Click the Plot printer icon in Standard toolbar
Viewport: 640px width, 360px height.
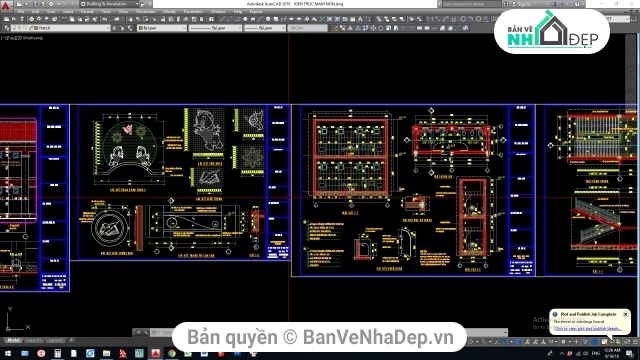[x=31, y=19]
